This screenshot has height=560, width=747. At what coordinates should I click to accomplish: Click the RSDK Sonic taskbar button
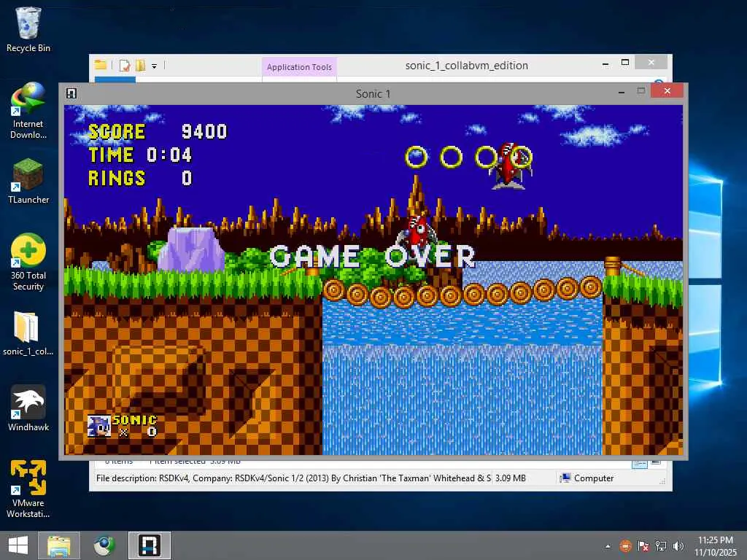tap(149, 545)
